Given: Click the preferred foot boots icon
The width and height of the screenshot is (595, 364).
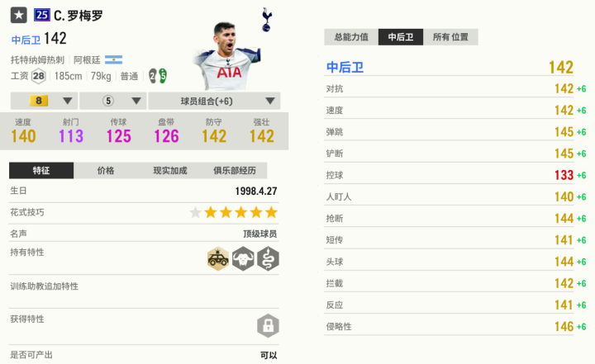Looking at the screenshot, I should (x=158, y=76).
